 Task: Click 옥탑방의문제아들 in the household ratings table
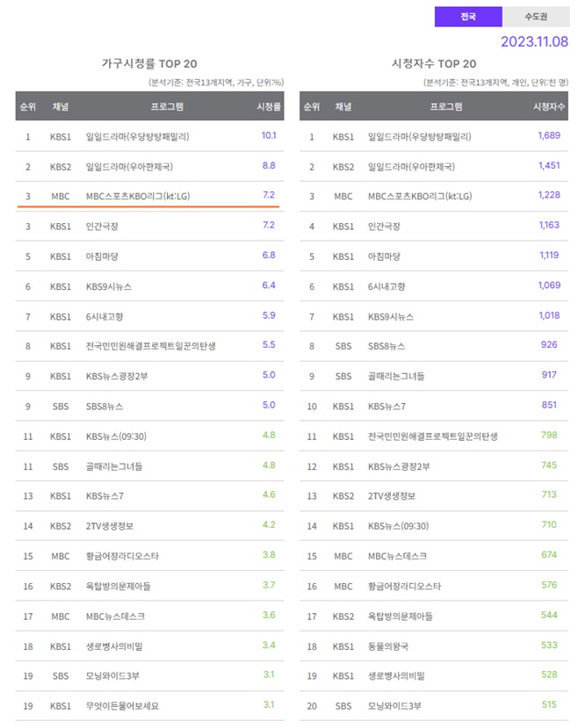click(119, 587)
